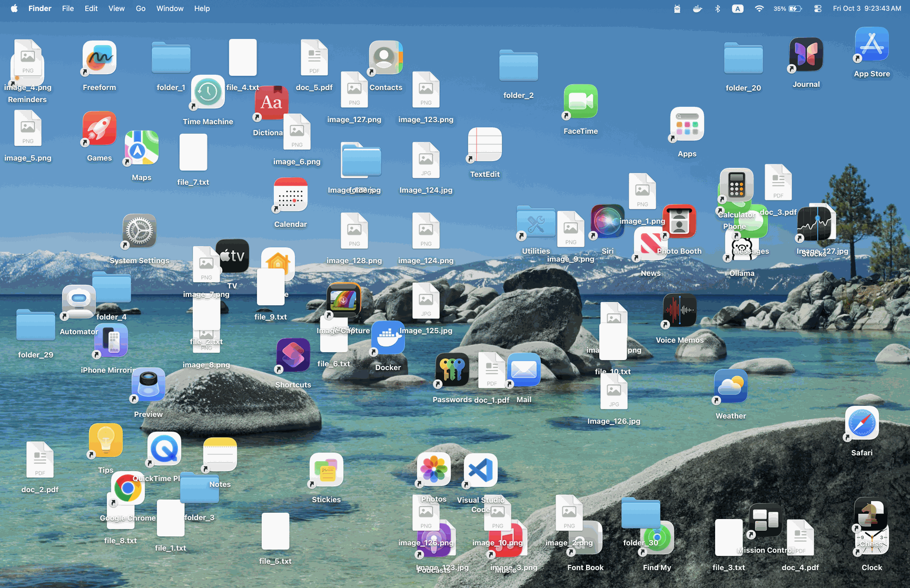This screenshot has width=910, height=588.
Task: Click the Bluetooth menu bar icon
Action: click(717, 8)
